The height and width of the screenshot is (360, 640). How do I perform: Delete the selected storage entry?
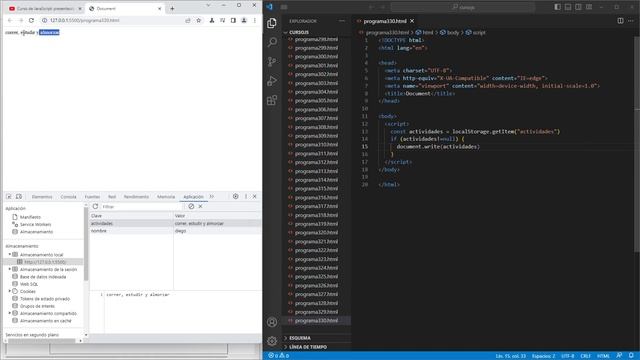(x=200, y=207)
